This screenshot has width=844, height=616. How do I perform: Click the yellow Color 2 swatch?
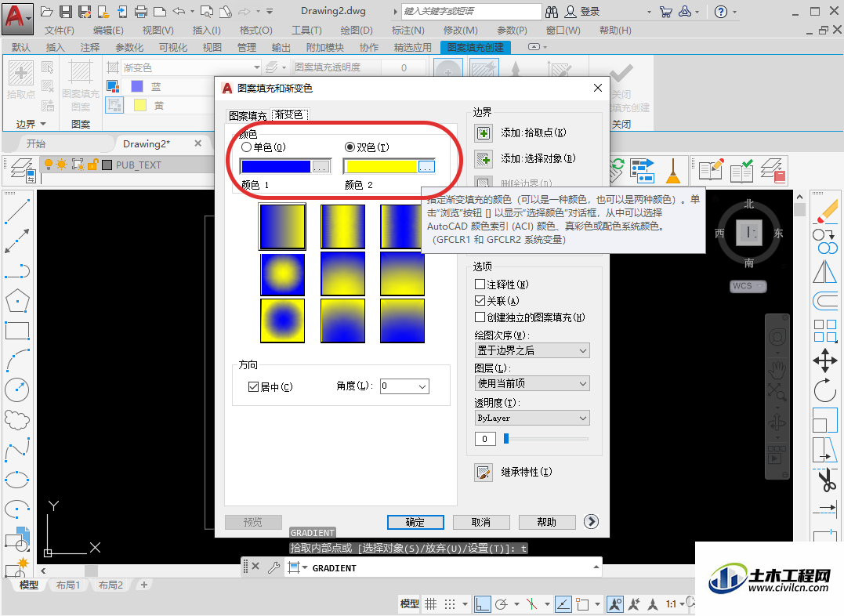[381, 167]
